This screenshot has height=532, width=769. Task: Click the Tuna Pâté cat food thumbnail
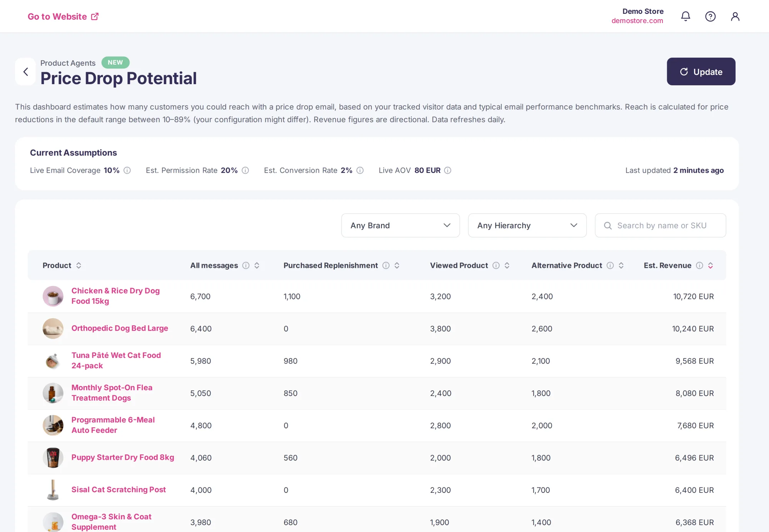(53, 361)
